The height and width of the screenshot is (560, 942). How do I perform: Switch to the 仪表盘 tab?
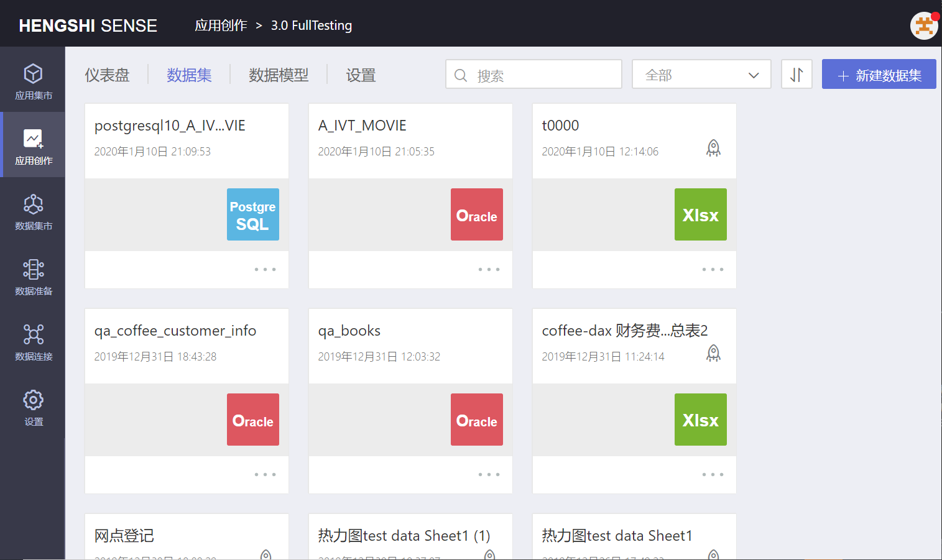(x=107, y=75)
